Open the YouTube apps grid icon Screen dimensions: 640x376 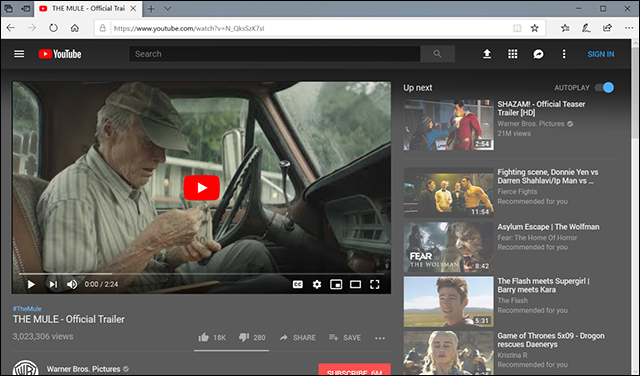click(513, 54)
